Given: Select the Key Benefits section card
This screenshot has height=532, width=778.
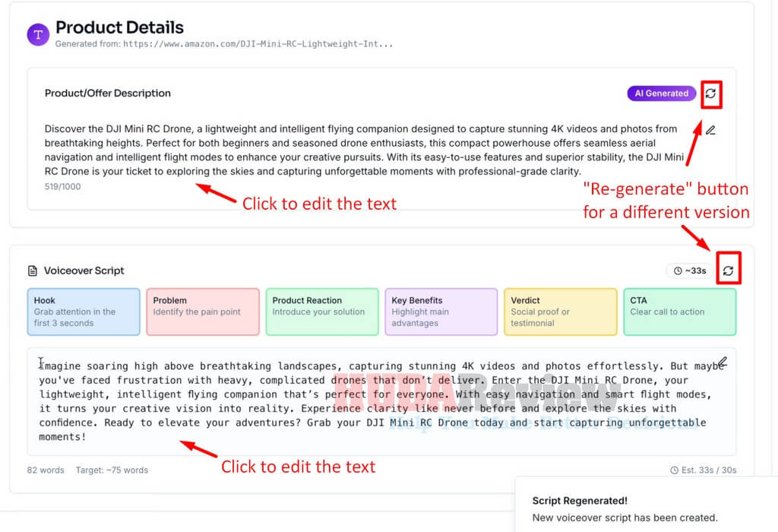Looking at the screenshot, I should (x=441, y=312).
